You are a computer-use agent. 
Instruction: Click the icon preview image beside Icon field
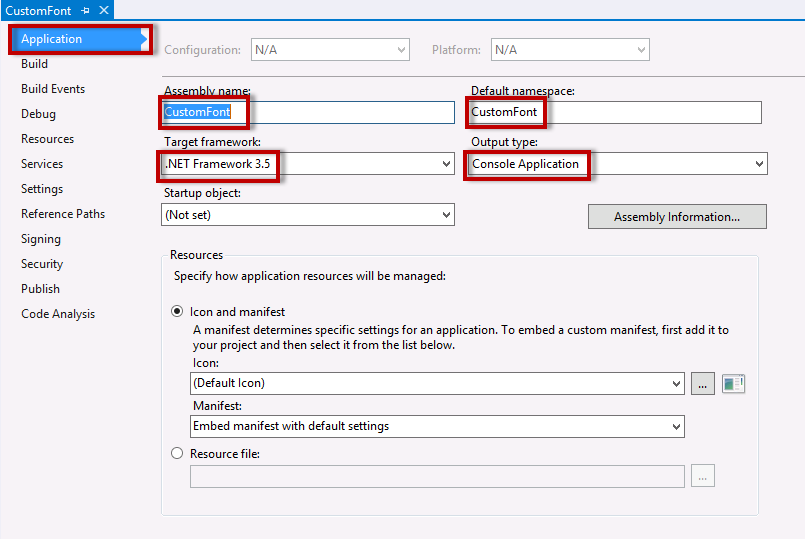click(733, 383)
